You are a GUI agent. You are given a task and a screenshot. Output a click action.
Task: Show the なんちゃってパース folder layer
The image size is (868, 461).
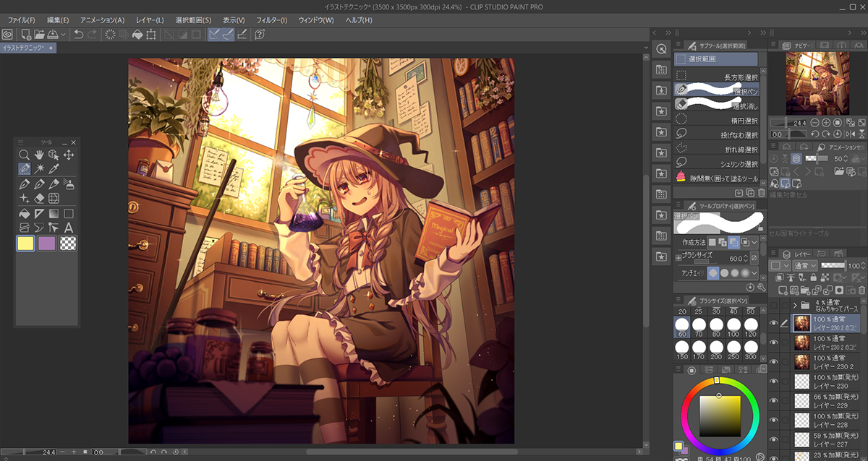click(773, 305)
